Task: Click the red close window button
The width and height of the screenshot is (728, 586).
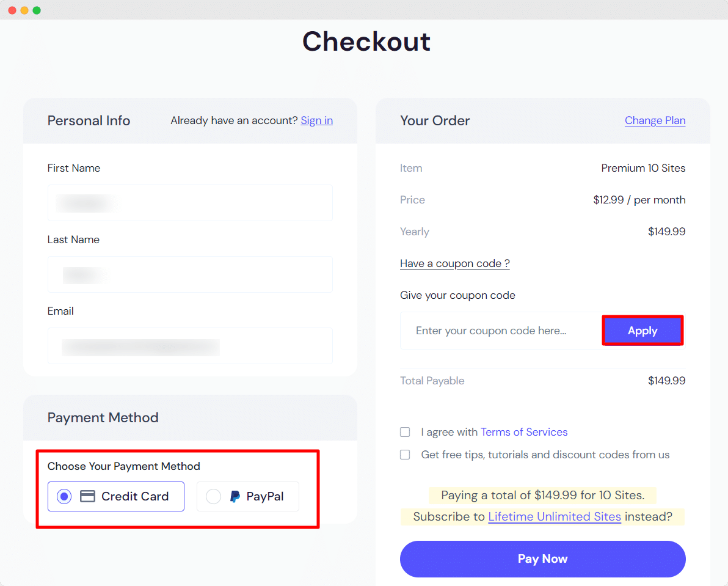Action: click(x=12, y=10)
